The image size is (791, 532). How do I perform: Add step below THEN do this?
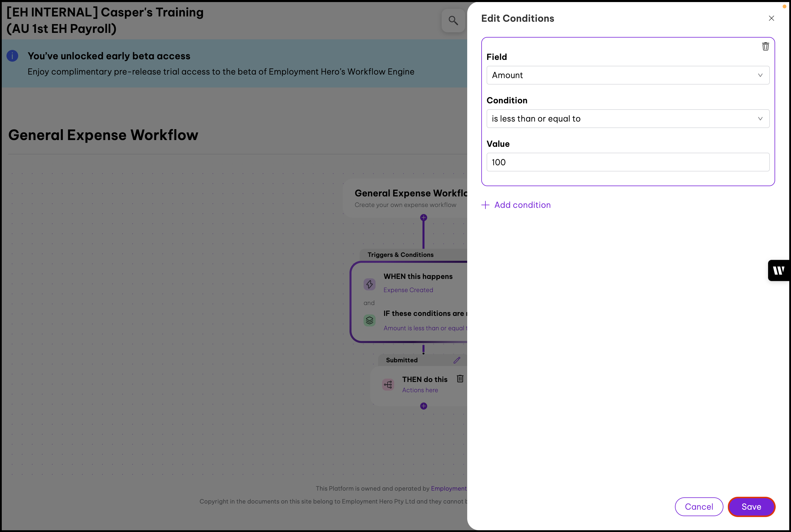coord(423,406)
